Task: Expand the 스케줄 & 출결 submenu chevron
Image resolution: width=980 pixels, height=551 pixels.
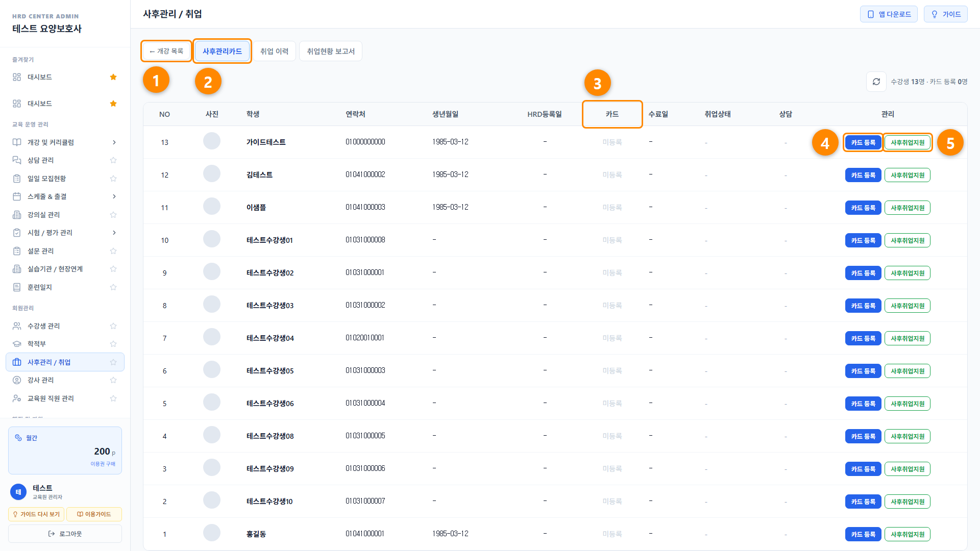Action: point(114,196)
